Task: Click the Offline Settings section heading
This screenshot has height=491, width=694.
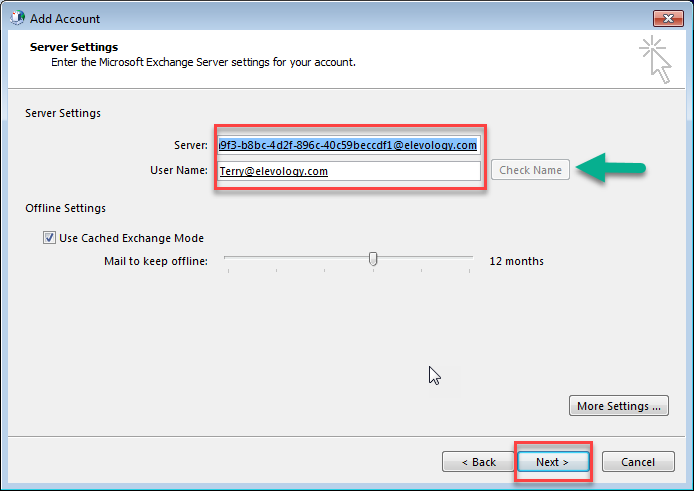Action: coord(65,208)
